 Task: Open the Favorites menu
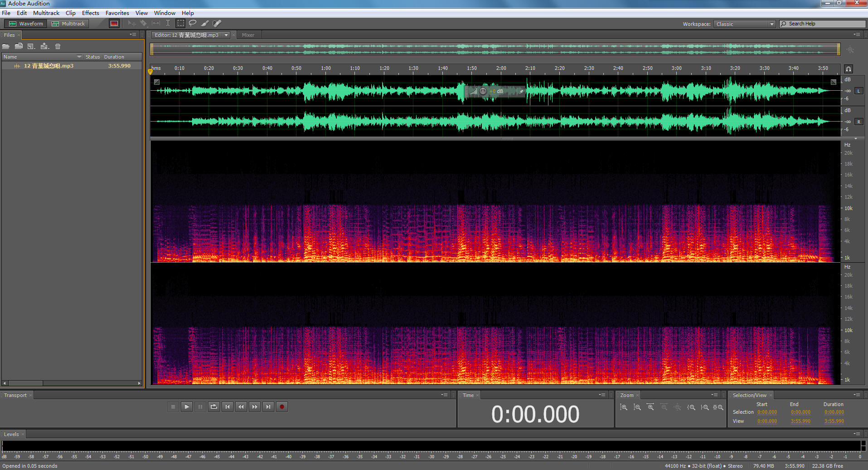point(117,13)
